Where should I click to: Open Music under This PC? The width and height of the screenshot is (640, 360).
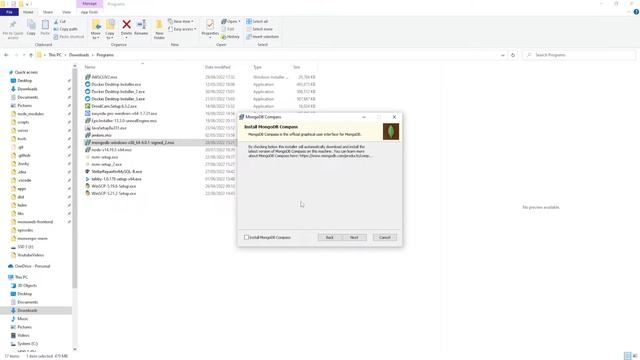[22, 318]
